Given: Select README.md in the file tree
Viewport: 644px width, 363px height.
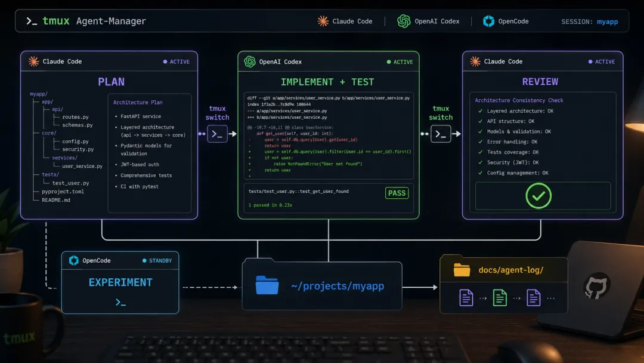Looking at the screenshot, I should (56, 200).
